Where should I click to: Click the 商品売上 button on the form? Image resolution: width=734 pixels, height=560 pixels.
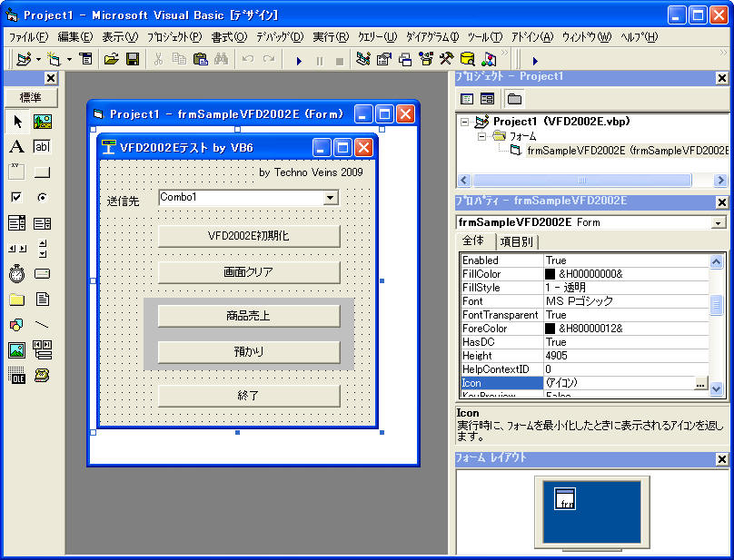(249, 316)
